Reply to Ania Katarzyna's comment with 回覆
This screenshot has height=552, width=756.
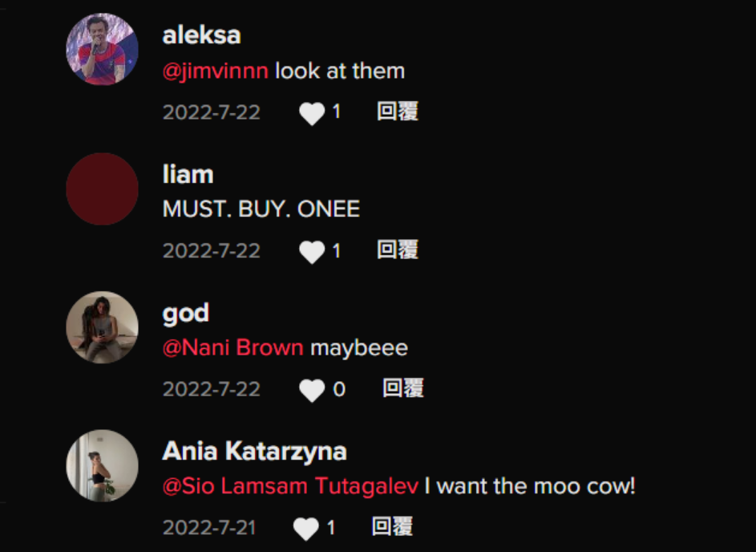point(392,526)
